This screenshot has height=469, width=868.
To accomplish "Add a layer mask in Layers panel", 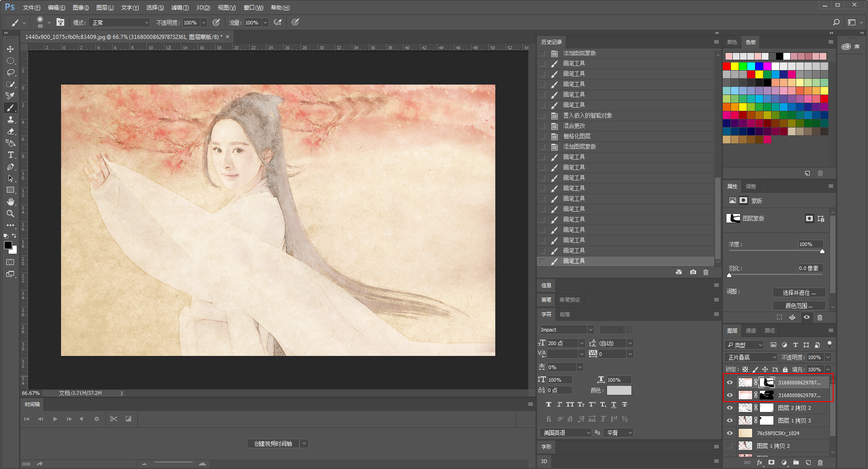I will click(x=772, y=463).
